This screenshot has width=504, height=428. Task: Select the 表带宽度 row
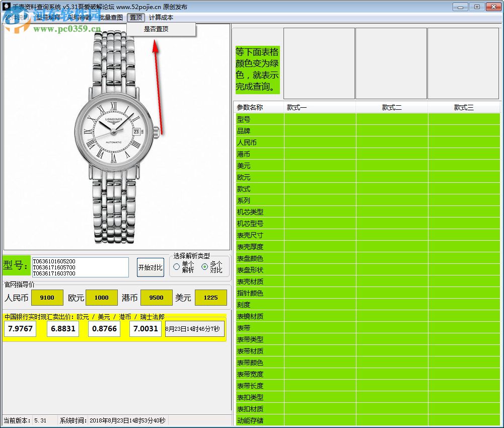pos(368,374)
